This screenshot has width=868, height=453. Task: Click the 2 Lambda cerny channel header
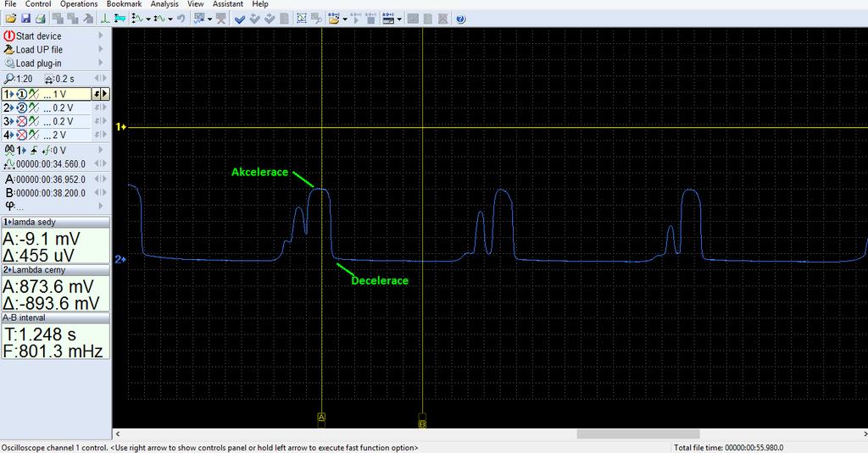(x=55, y=270)
